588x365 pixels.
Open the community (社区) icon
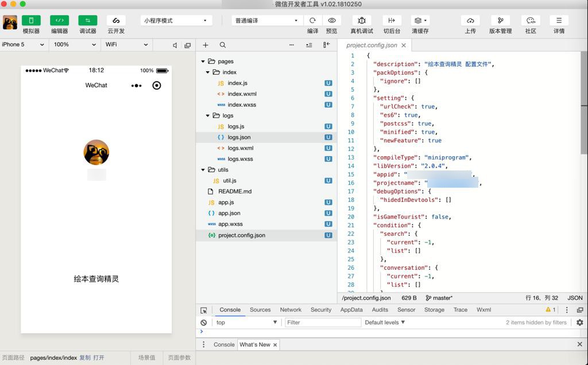[531, 21]
